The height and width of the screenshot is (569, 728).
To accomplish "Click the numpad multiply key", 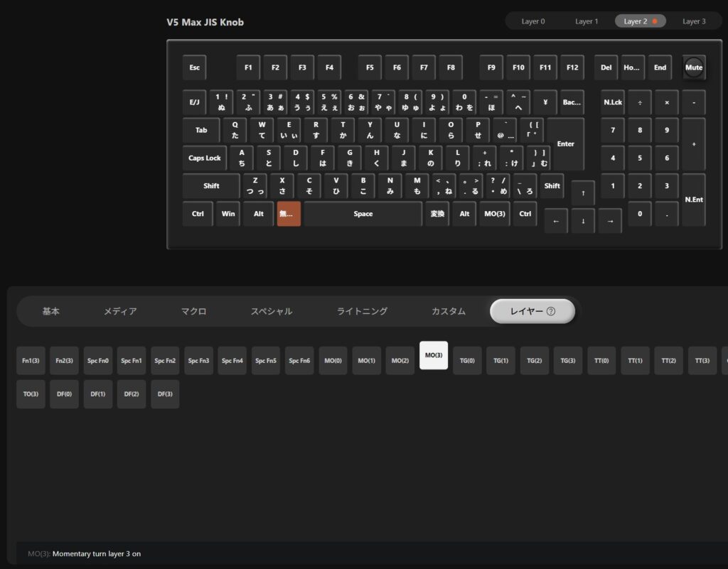I will [666, 102].
